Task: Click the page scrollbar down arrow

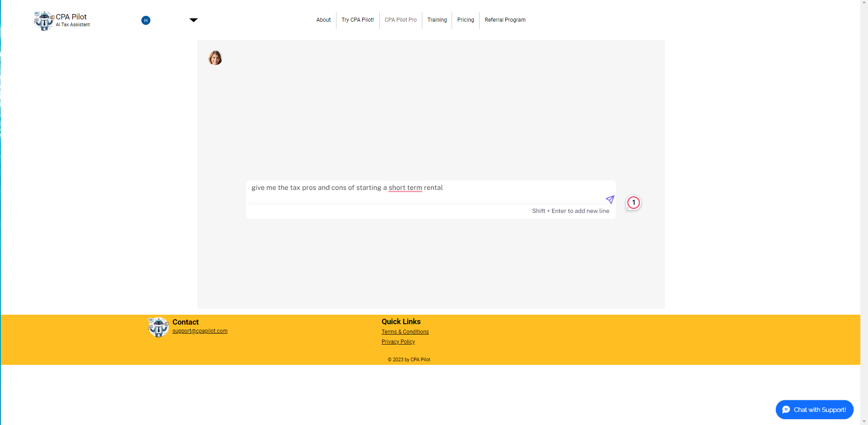Action: point(864,421)
